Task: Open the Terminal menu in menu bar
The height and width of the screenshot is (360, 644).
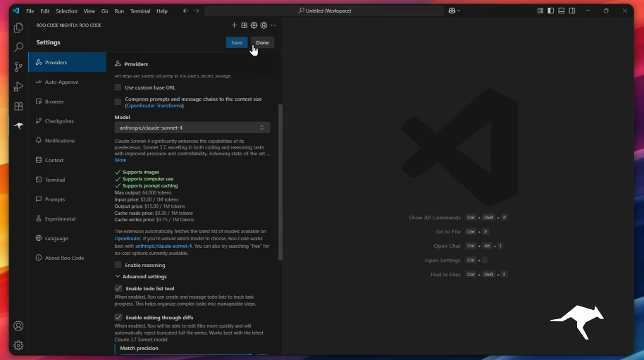Action: pyautogui.click(x=140, y=11)
